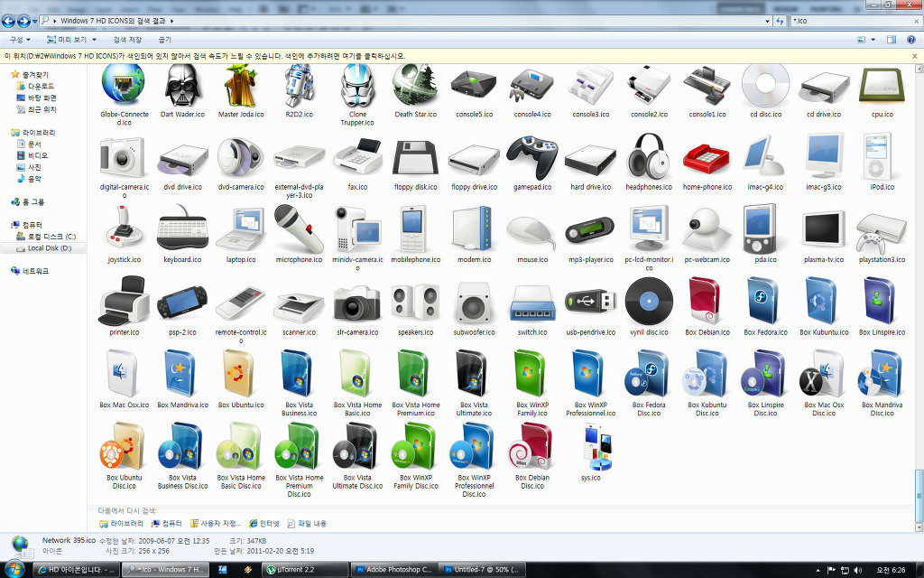Screen dimensions: 924x578
Task: Select the vynil disc.ico file
Action: click(649, 302)
